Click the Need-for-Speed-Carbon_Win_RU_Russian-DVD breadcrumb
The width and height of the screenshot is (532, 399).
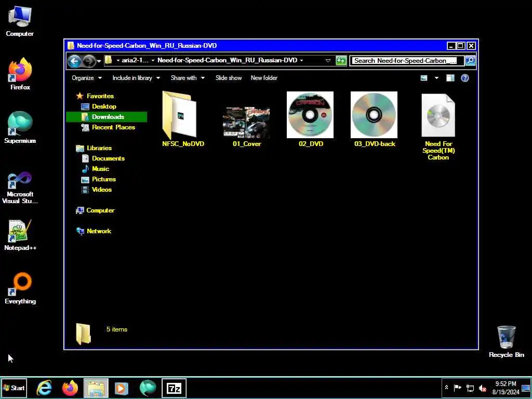click(x=228, y=60)
